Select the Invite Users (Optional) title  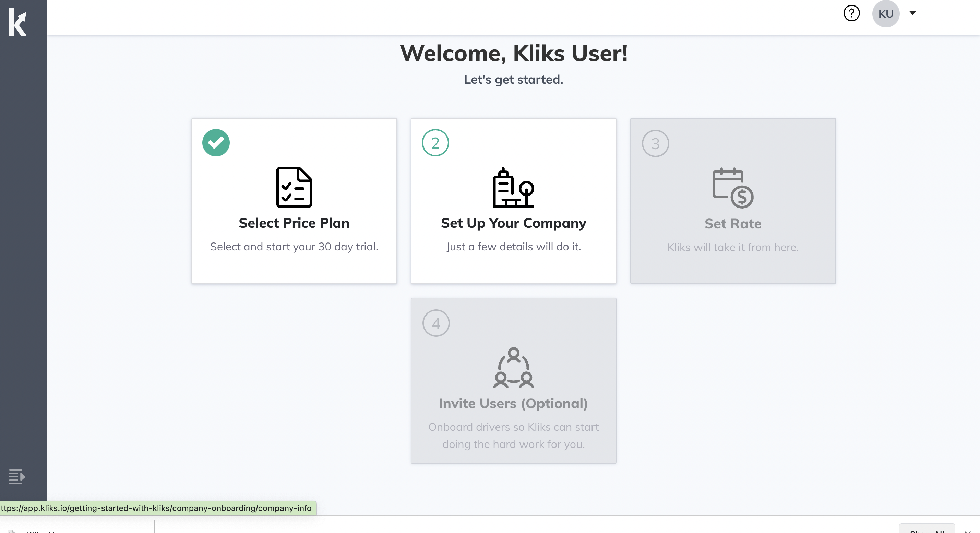(513, 403)
